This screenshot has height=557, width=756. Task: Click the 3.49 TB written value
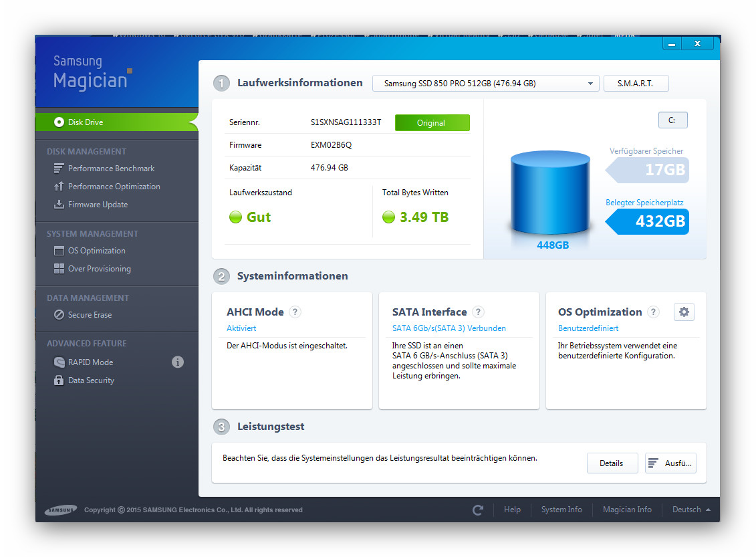point(424,217)
